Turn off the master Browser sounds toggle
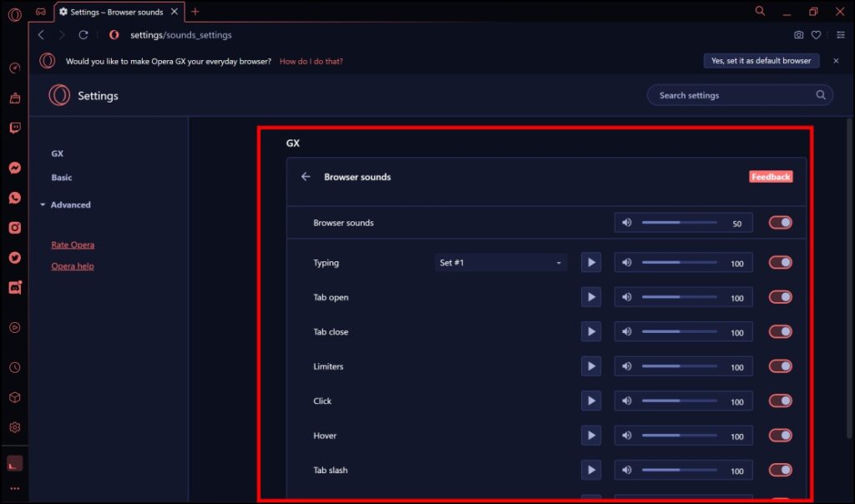This screenshot has width=855, height=504. (781, 223)
